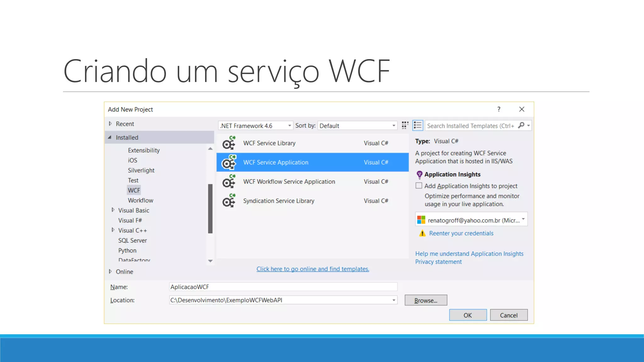Expand the Visual C++ node
Image resolution: width=644 pixels, height=362 pixels.
click(113, 230)
